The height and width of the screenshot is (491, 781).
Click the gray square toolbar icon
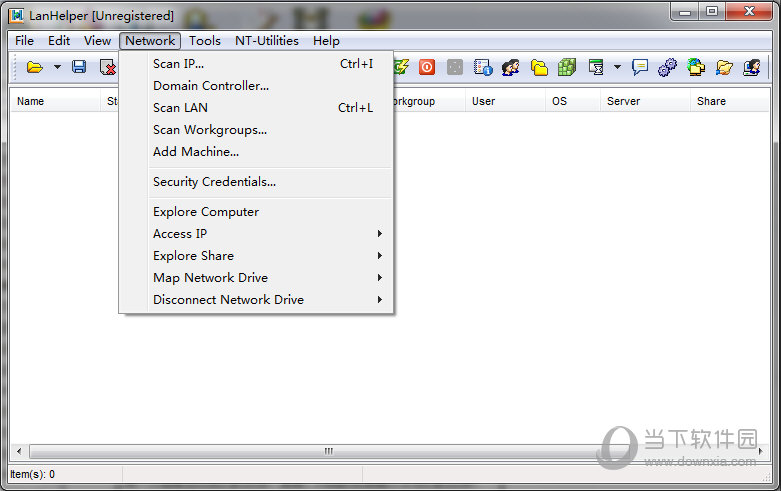455,67
